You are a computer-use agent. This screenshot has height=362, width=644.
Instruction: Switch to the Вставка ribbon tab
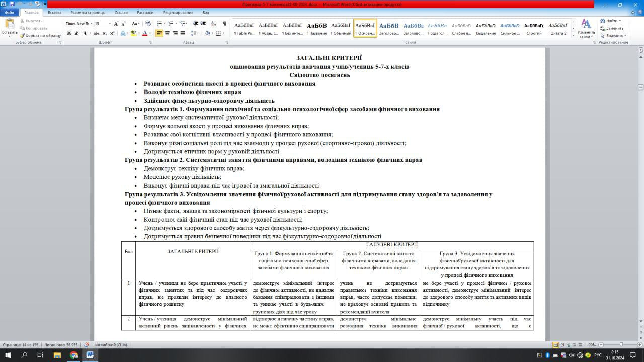pyautogui.click(x=54, y=12)
